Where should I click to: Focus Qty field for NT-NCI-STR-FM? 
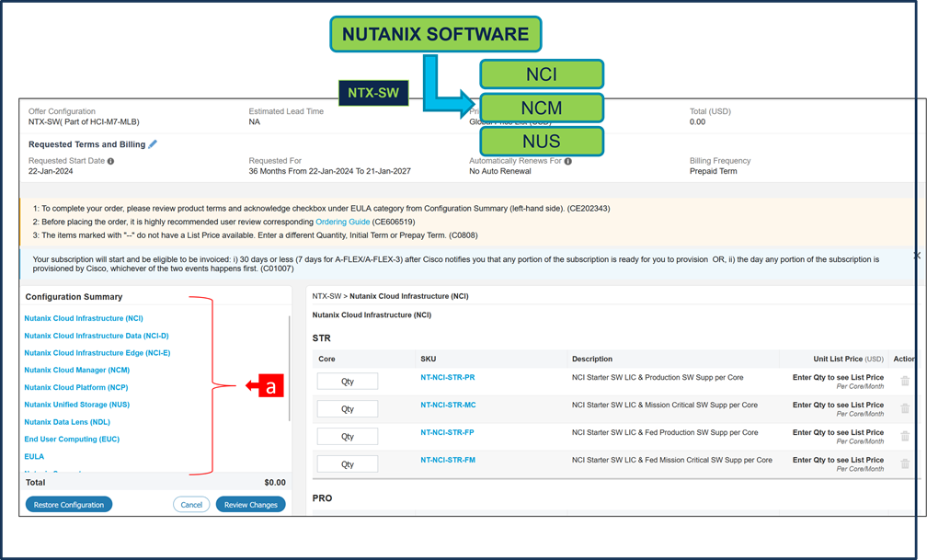tap(348, 464)
